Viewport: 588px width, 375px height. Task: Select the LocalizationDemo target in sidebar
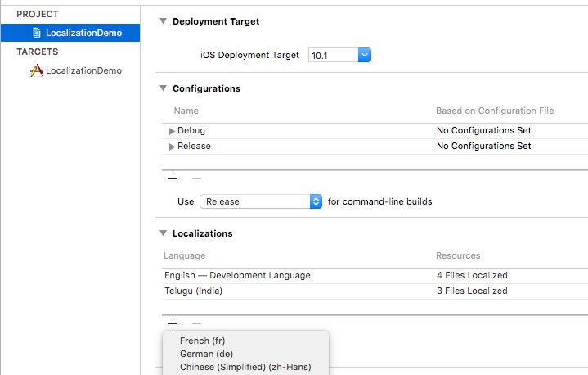83,71
